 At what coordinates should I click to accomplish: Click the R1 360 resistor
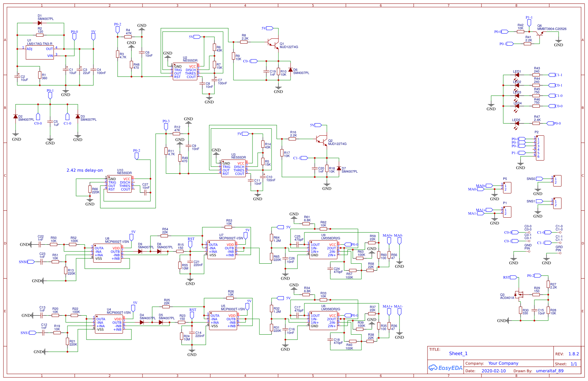(40, 75)
